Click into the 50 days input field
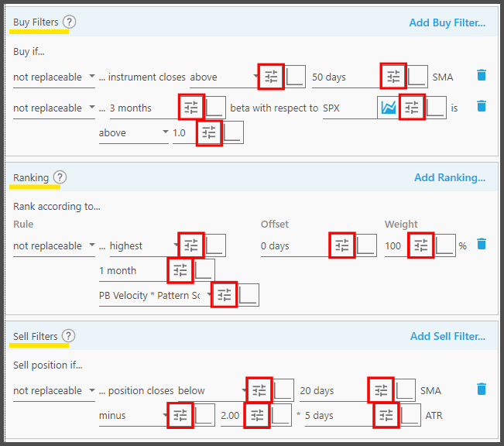 coord(346,77)
